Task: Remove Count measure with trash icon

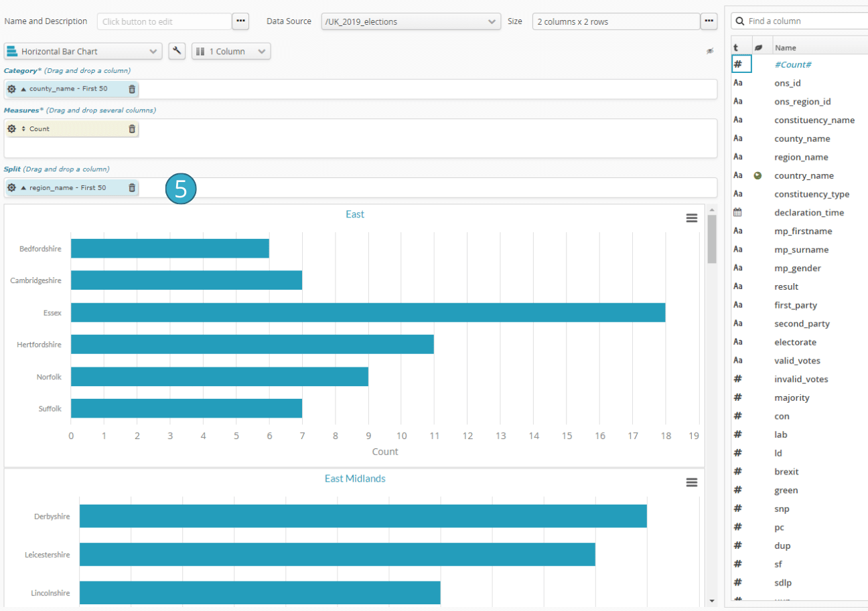Action: click(x=132, y=128)
